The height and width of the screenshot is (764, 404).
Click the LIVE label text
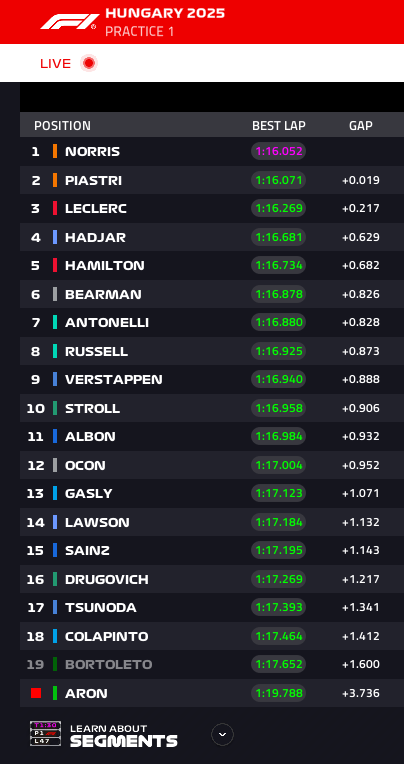click(56, 64)
